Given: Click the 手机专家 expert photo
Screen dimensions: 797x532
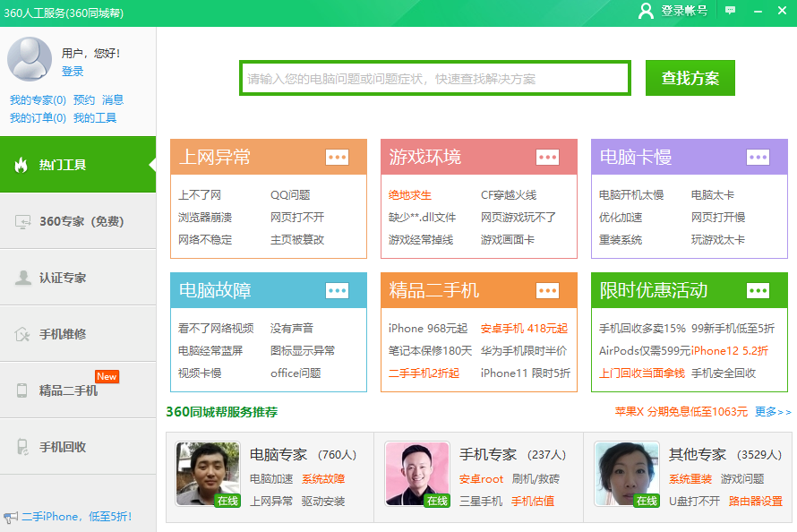Looking at the screenshot, I should click(x=417, y=474).
